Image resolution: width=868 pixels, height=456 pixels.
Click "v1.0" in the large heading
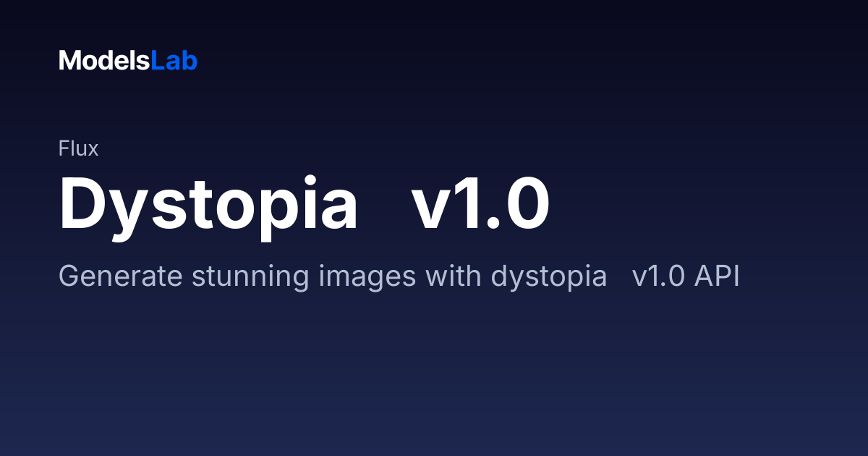coord(480,203)
